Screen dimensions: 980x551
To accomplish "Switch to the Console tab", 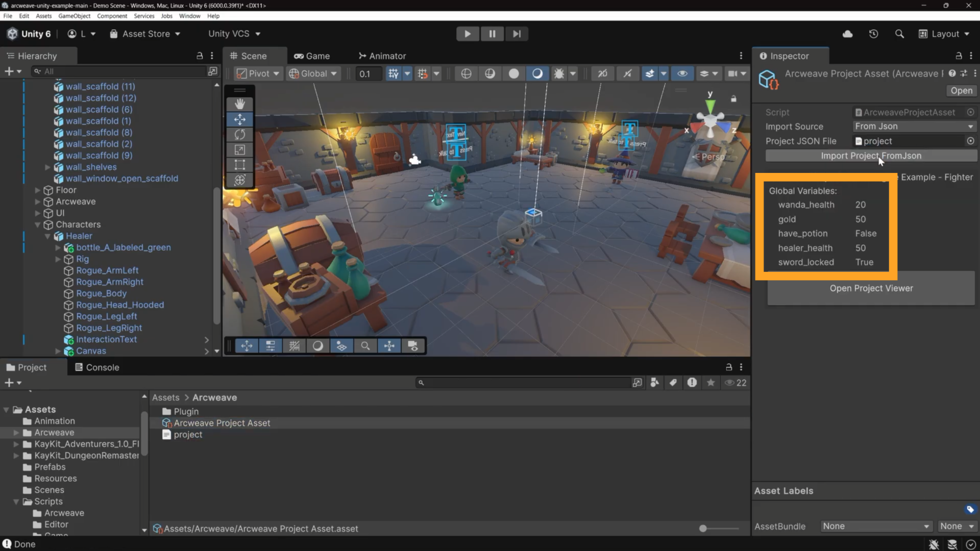I will 97,367.
